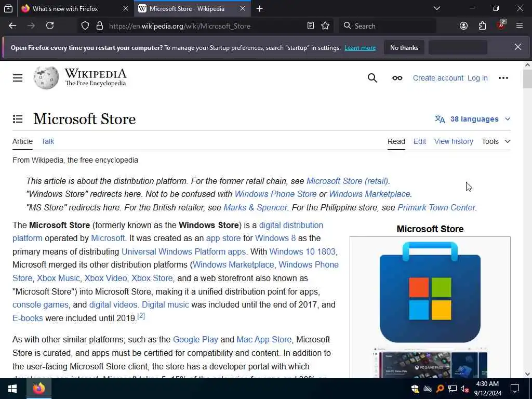Open tracking protection shield icon

85,26
